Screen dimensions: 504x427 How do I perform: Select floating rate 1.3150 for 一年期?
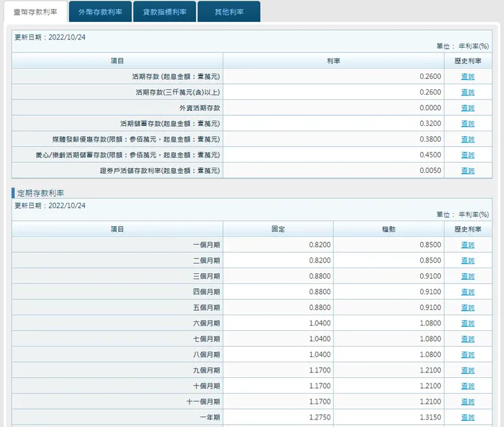[430, 417]
